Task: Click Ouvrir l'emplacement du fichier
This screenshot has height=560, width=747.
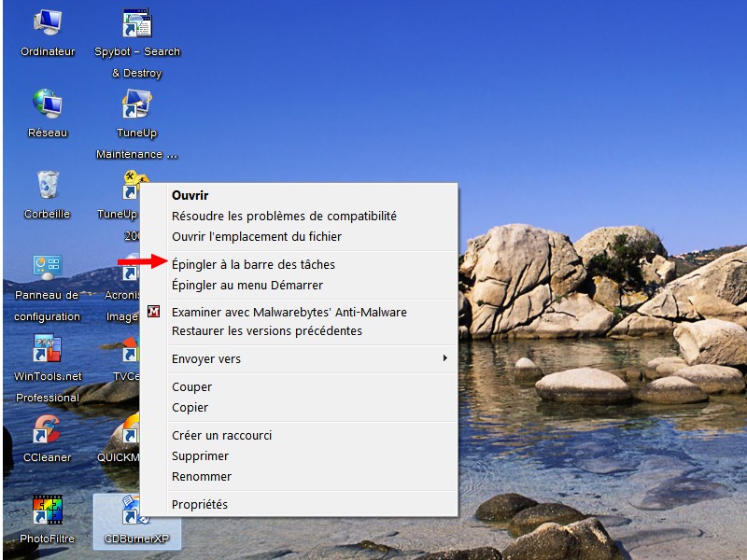Action: coord(257,236)
